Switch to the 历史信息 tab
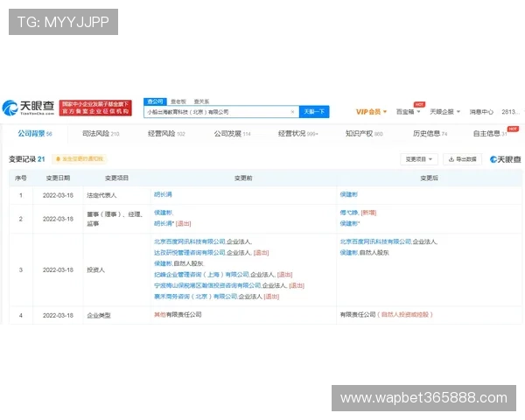 430,134
